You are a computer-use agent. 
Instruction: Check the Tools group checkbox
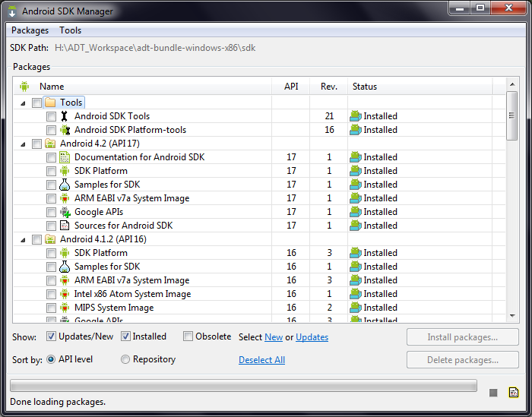(36, 103)
